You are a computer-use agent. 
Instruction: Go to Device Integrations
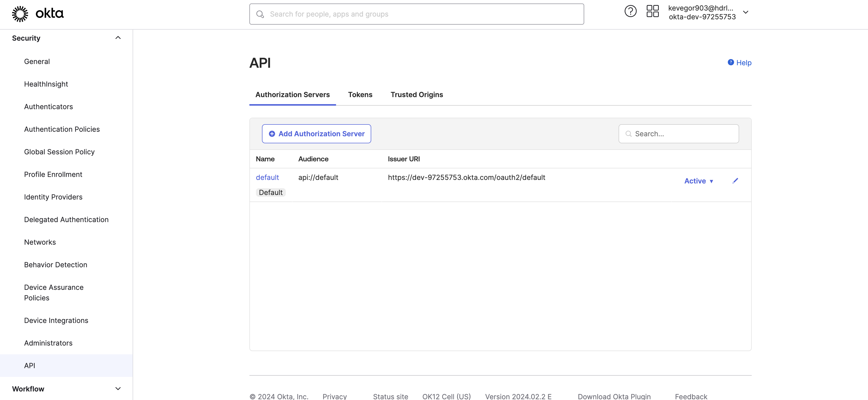pyautogui.click(x=56, y=320)
